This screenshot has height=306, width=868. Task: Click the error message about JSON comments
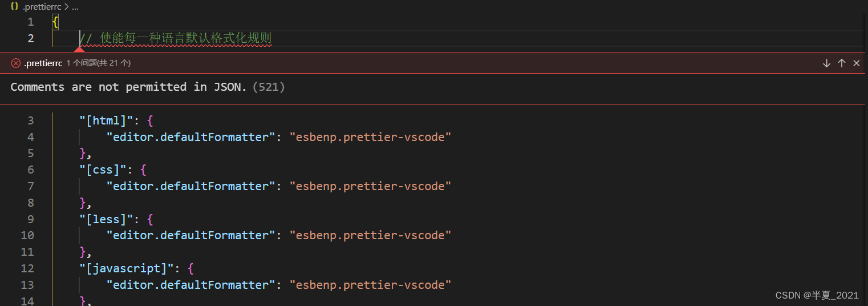click(x=129, y=87)
